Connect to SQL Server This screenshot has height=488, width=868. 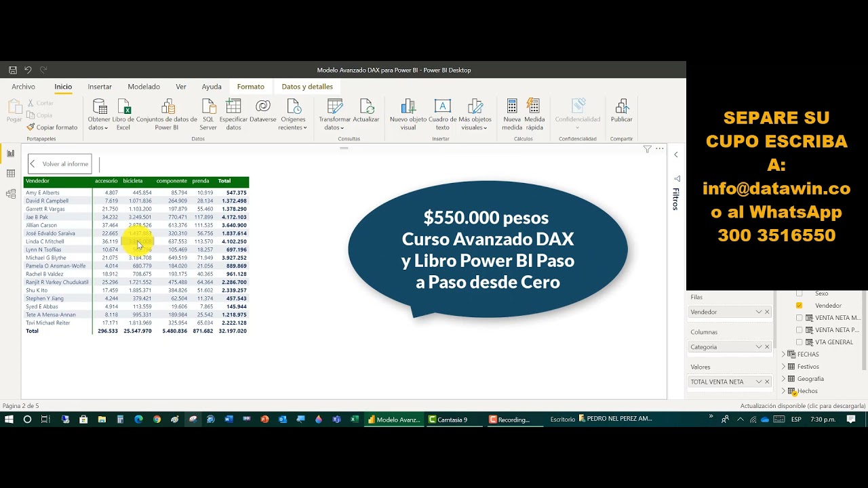point(208,115)
